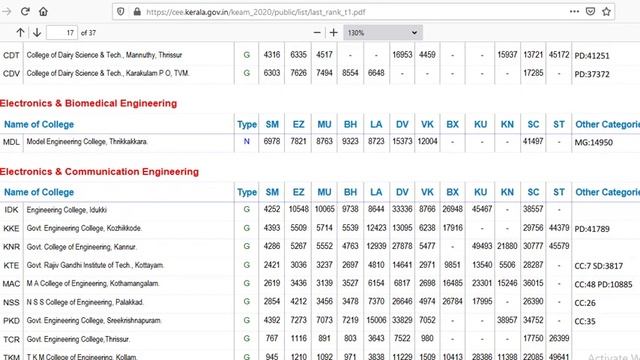Select Govt. Engineering College, Kozhikkode name
This screenshot has width=640, height=360.
(84, 228)
